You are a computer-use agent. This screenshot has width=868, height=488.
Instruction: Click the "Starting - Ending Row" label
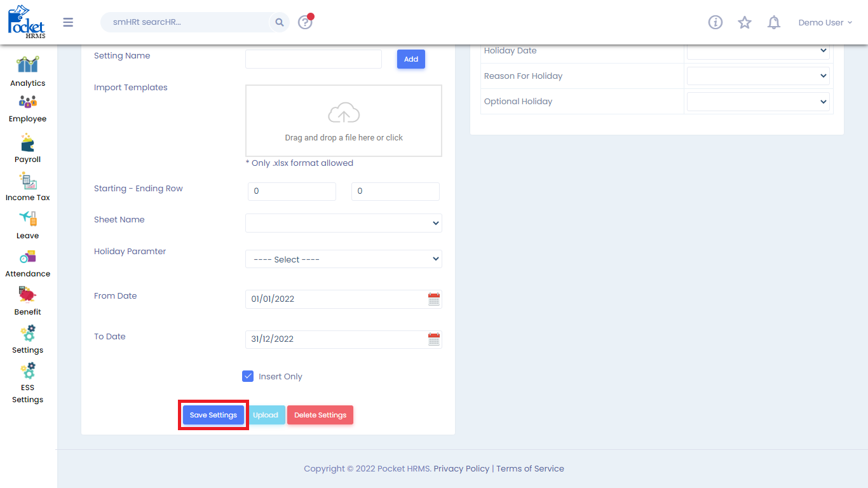point(139,189)
